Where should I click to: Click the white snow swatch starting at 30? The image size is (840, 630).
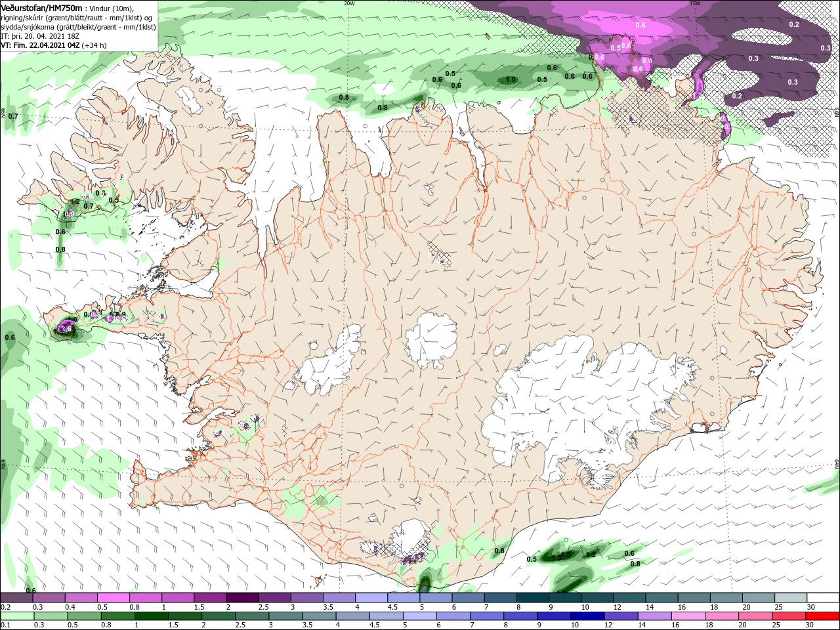tap(823, 598)
